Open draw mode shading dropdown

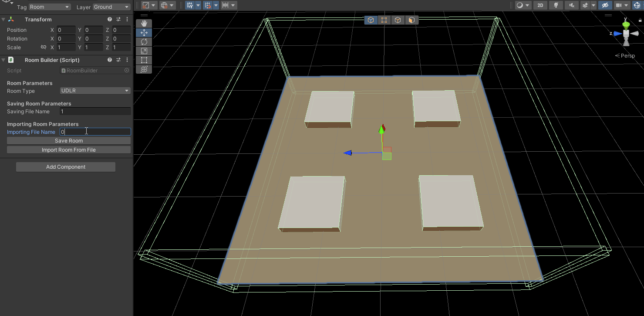[523, 5]
